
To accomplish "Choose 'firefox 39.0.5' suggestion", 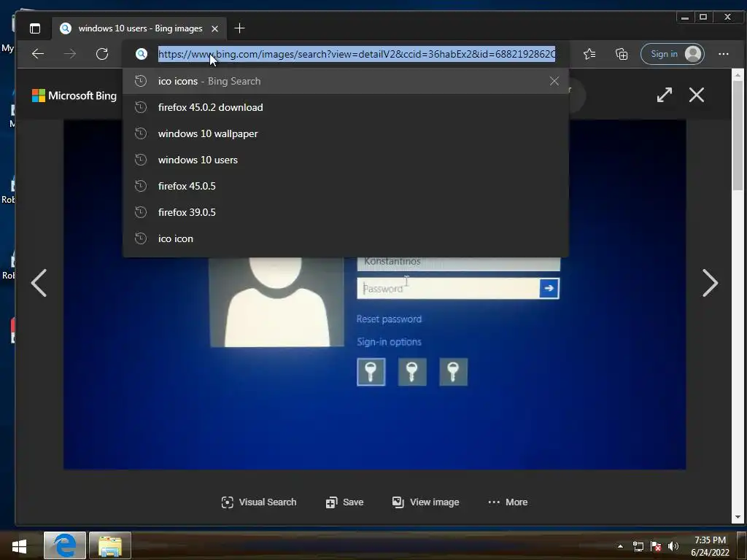I will click(x=346, y=212).
